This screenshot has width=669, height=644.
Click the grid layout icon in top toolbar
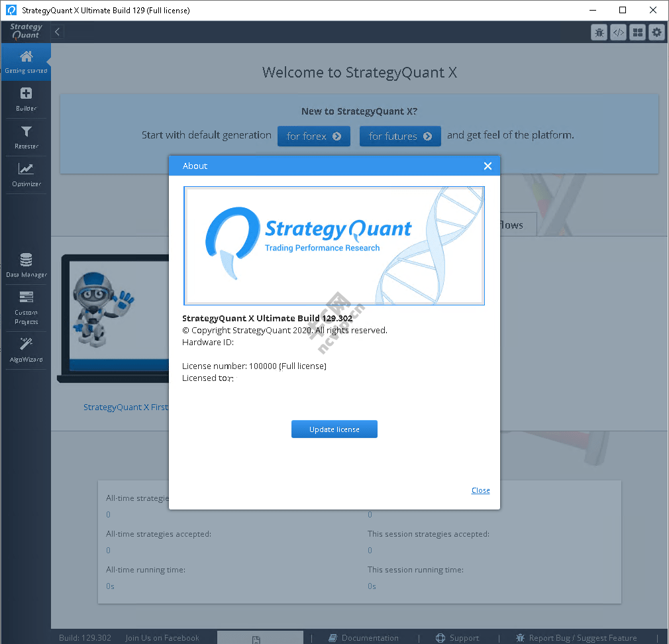637,32
